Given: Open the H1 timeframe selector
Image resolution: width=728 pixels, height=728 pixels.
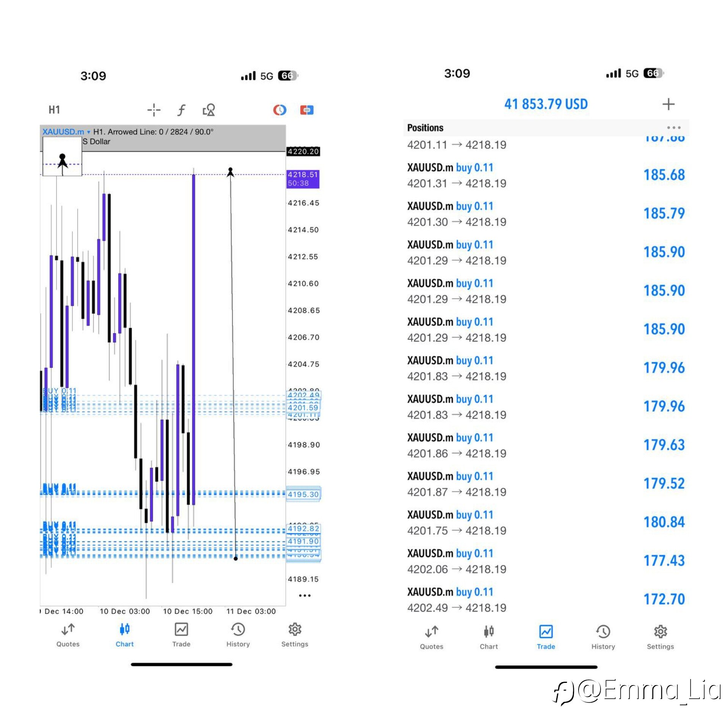Looking at the screenshot, I should tap(54, 110).
